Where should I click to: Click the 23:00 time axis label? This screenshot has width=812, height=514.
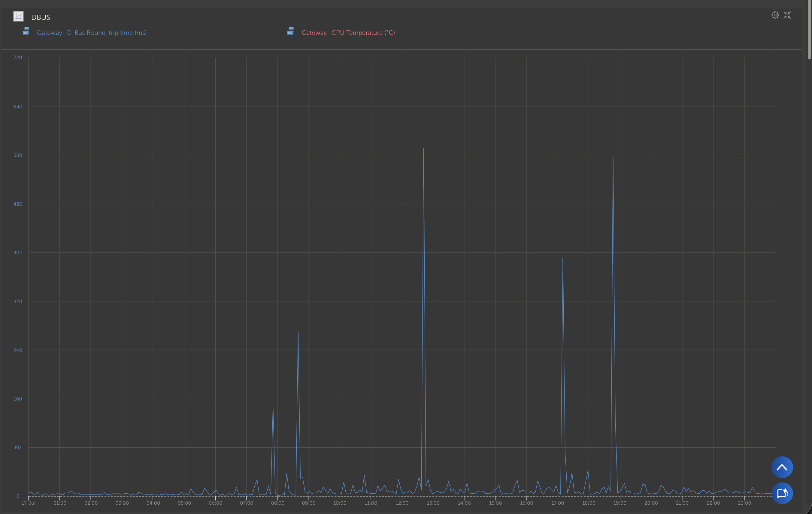(744, 503)
